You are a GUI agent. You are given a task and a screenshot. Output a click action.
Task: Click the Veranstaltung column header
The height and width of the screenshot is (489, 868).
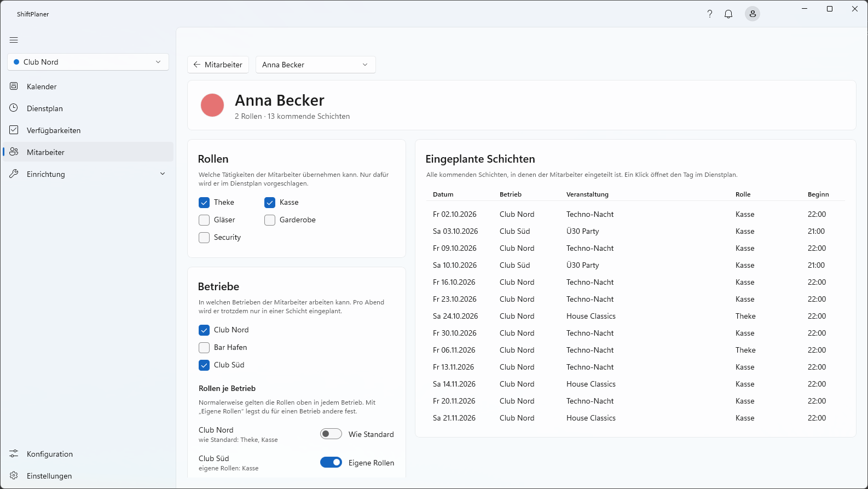(587, 194)
